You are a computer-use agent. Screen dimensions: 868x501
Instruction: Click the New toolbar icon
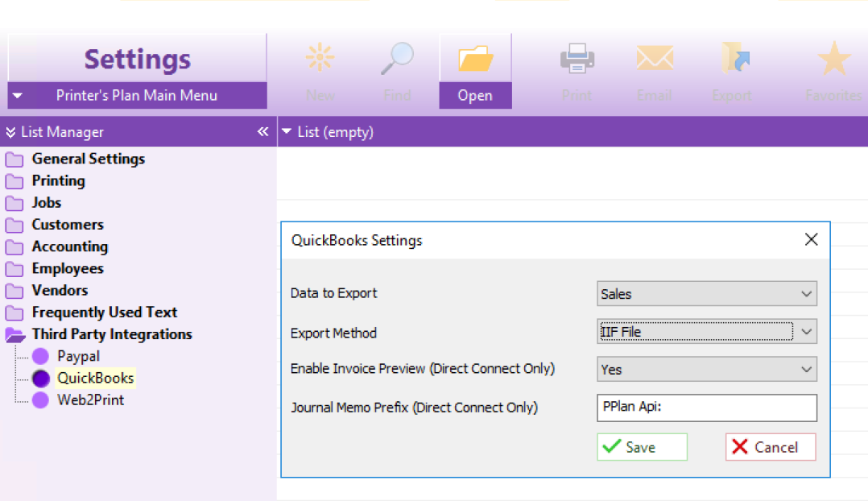(x=320, y=57)
